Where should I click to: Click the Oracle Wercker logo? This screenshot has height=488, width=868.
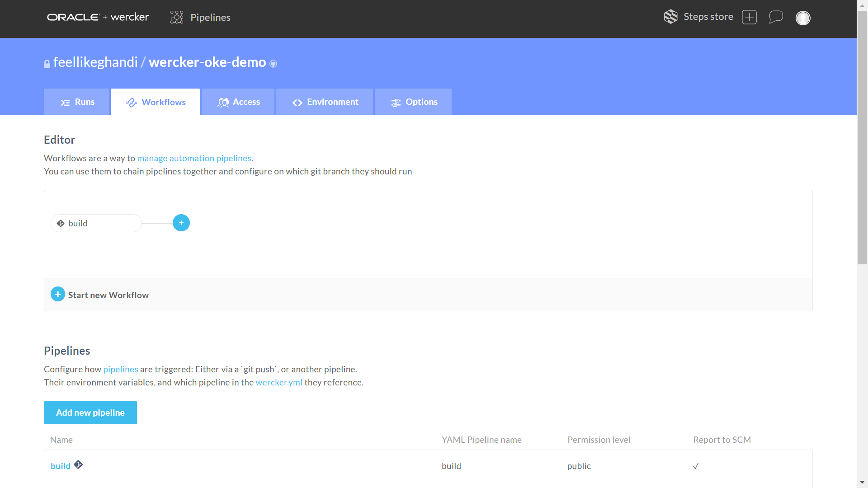click(98, 17)
